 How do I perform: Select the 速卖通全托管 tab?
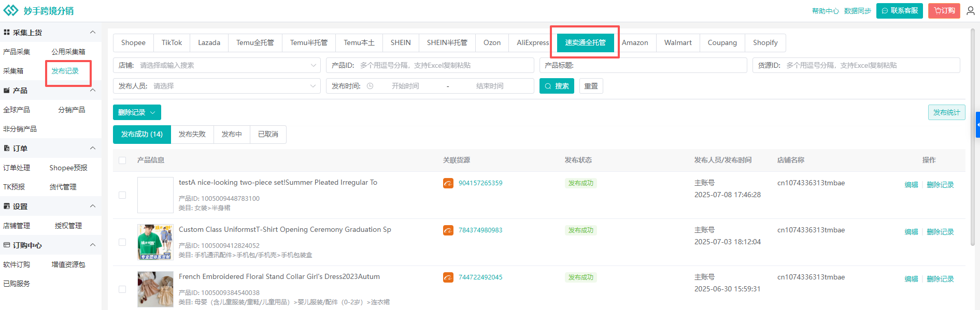585,42
